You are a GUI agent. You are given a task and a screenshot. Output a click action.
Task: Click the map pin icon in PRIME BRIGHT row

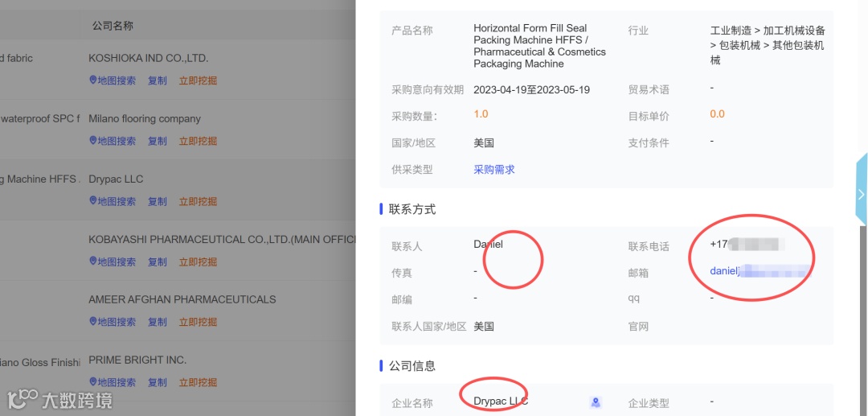click(93, 382)
